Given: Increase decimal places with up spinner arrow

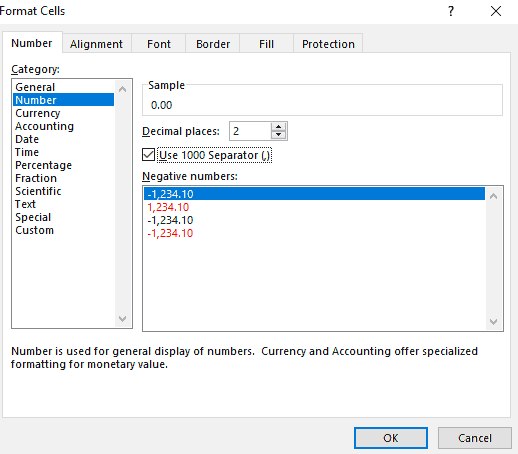Looking at the screenshot, I should point(278,127).
